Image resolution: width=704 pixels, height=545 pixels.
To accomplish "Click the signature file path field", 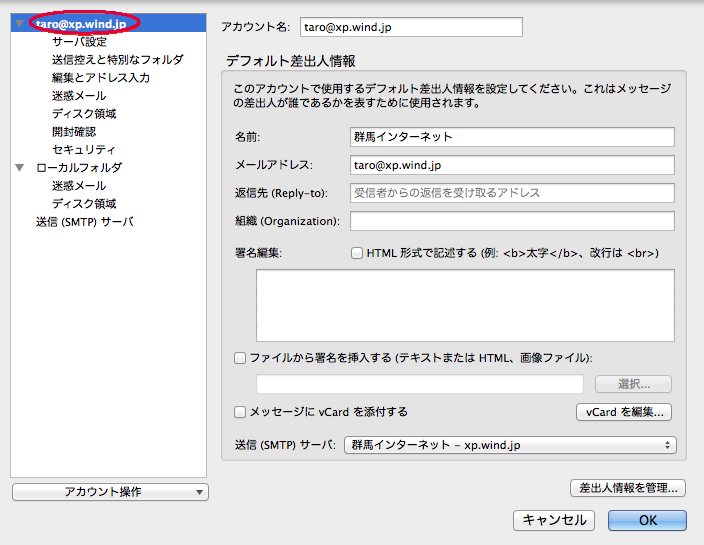I will point(420,384).
